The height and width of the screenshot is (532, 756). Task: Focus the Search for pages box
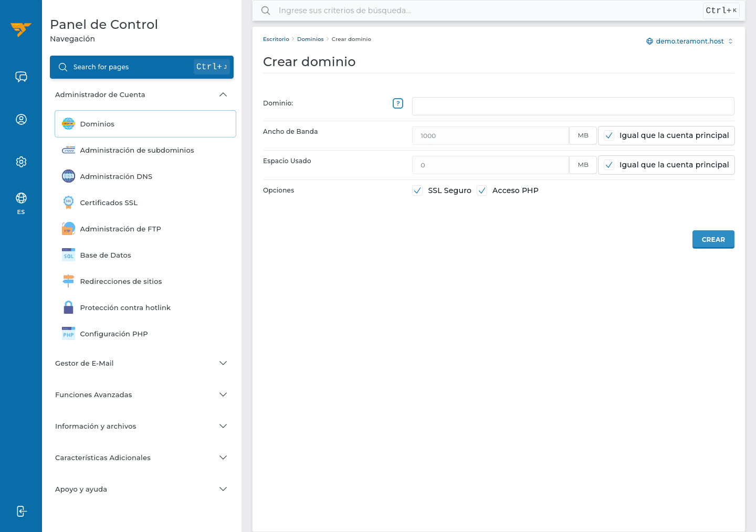tap(142, 67)
